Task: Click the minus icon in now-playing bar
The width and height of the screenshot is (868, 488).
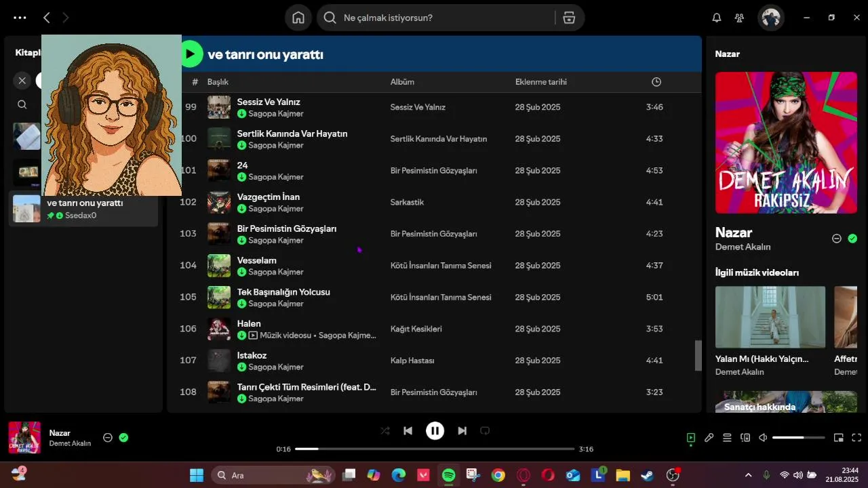Action: point(107,438)
